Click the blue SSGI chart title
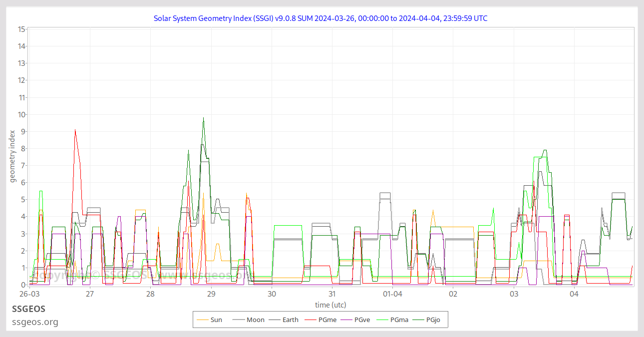This screenshot has width=644, height=337. [x=321, y=18]
